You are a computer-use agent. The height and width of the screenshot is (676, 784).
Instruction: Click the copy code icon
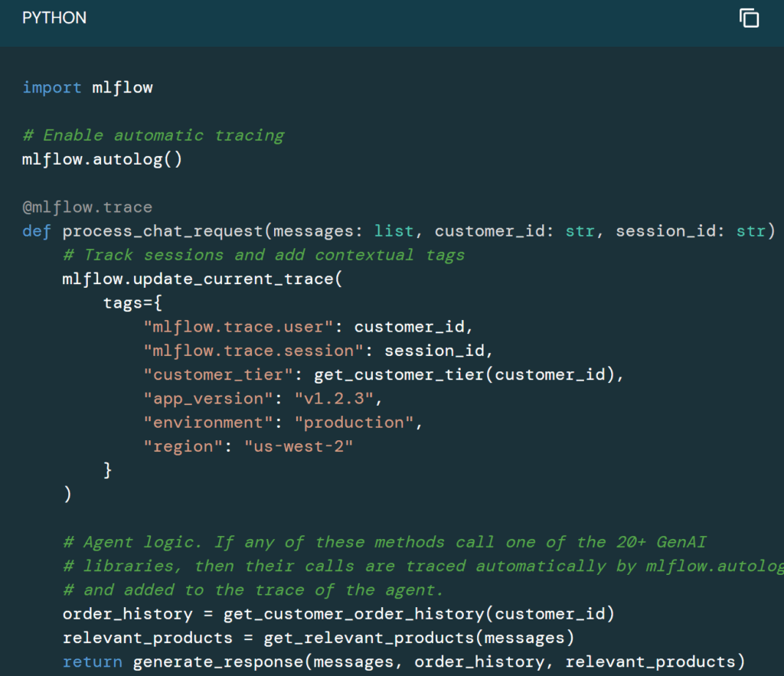[x=749, y=18]
